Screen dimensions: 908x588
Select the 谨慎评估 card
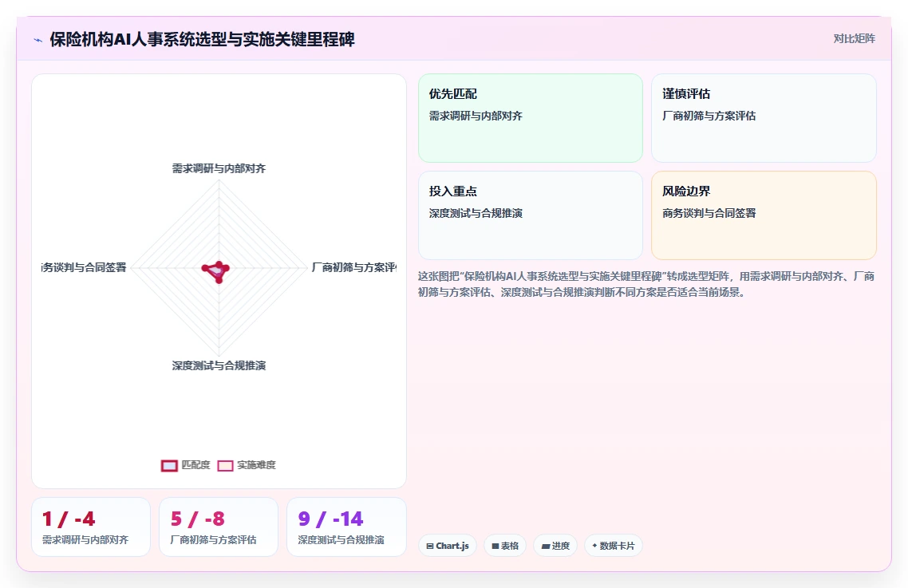pyautogui.click(x=764, y=117)
